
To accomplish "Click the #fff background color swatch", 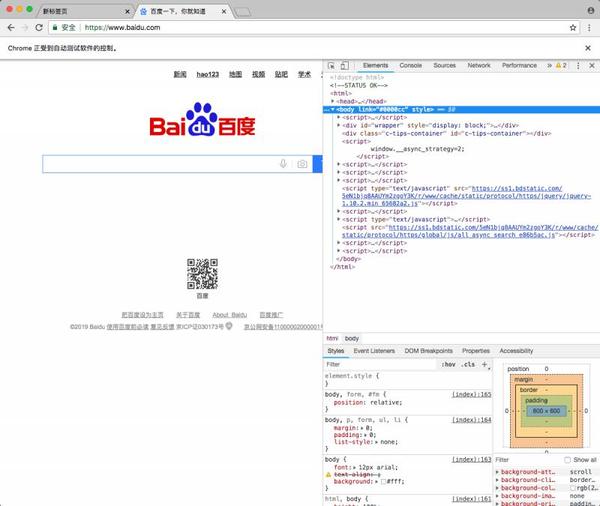I will (383, 482).
